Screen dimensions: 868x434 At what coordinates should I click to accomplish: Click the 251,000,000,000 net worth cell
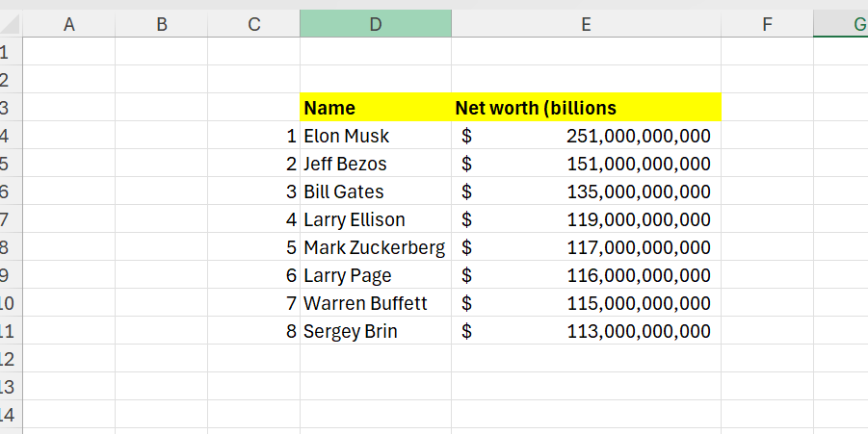[x=585, y=136]
